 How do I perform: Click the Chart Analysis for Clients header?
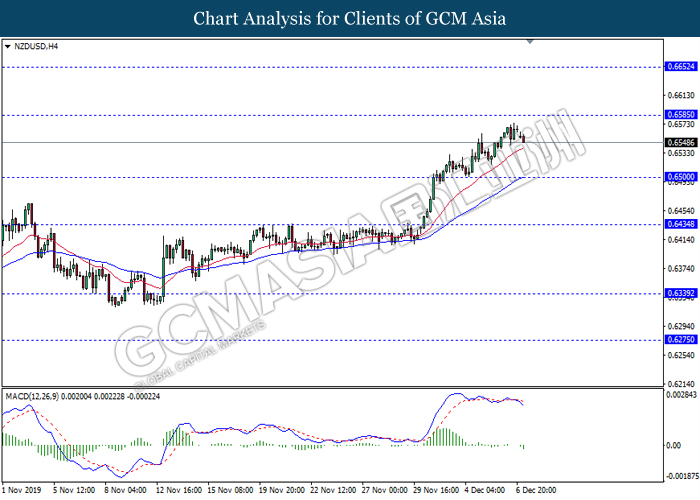coord(350,19)
